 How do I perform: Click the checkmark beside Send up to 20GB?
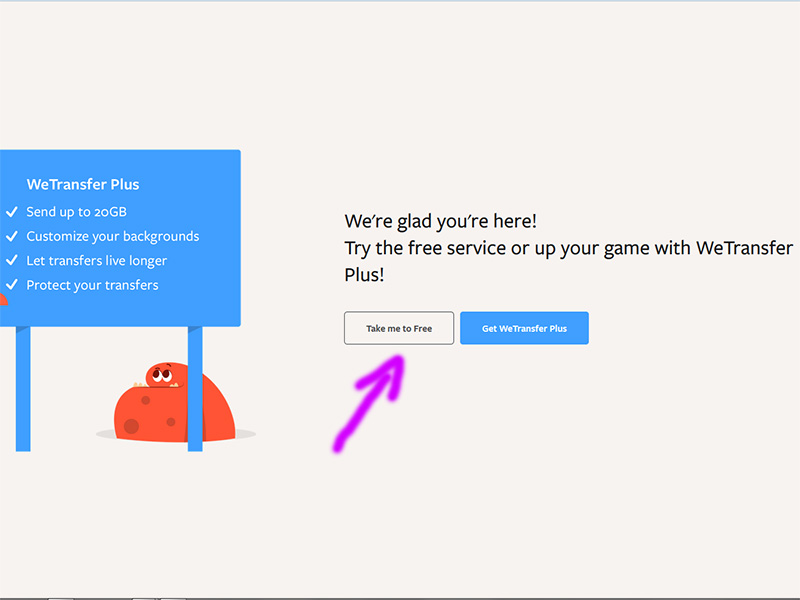[x=12, y=212]
